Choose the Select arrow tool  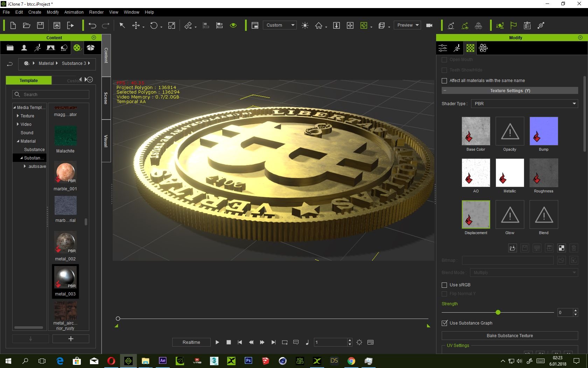click(x=122, y=25)
